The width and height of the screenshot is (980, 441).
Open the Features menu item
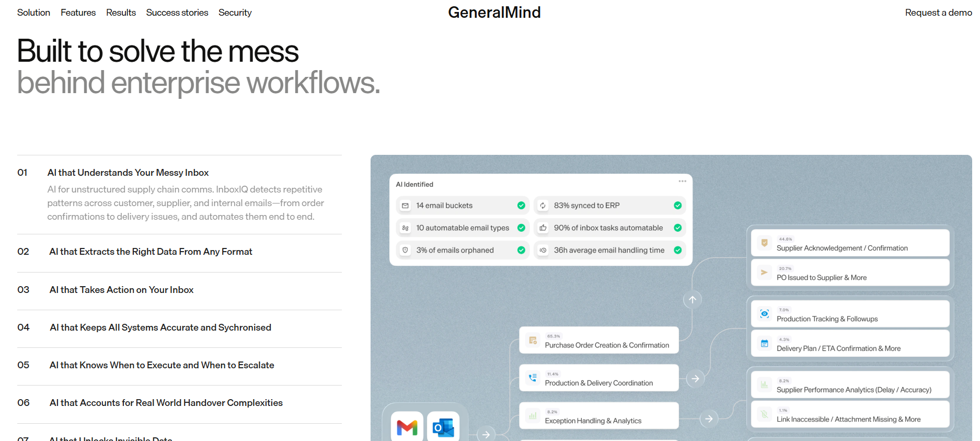click(78, 13)
